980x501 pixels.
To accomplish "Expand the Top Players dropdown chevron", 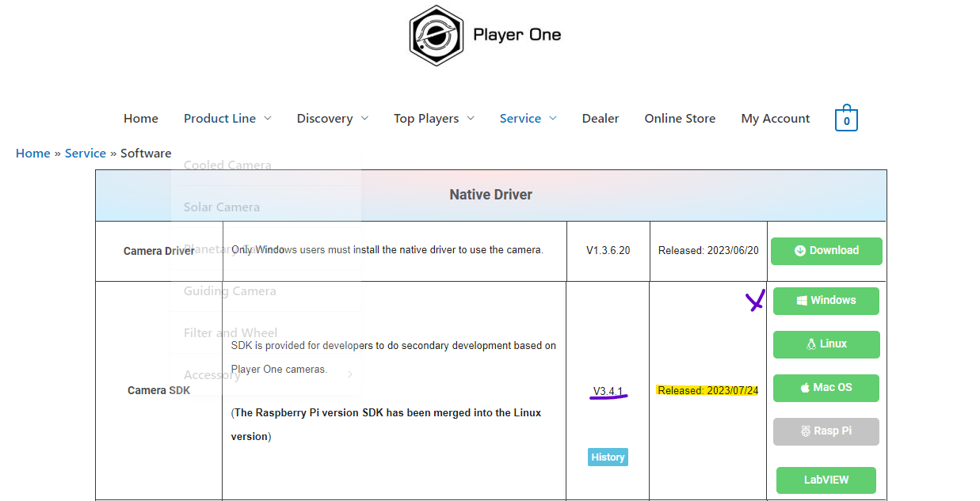I will pos(471,118).
